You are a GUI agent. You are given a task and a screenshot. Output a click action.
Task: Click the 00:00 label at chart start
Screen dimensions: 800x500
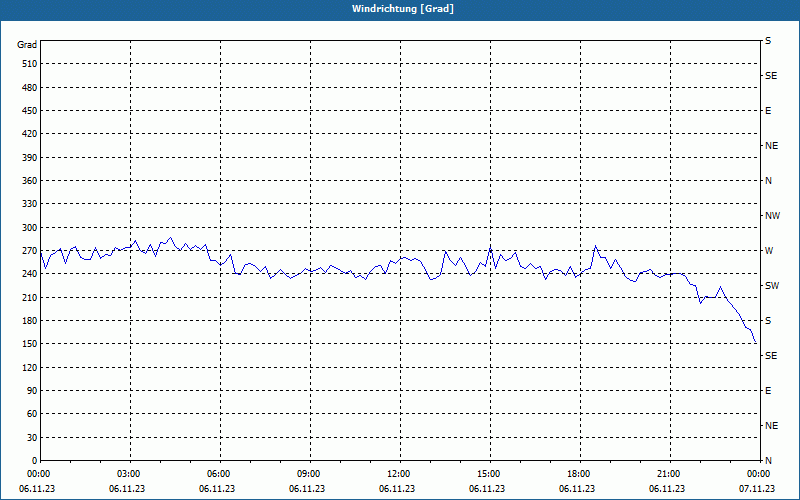[39, 474]
